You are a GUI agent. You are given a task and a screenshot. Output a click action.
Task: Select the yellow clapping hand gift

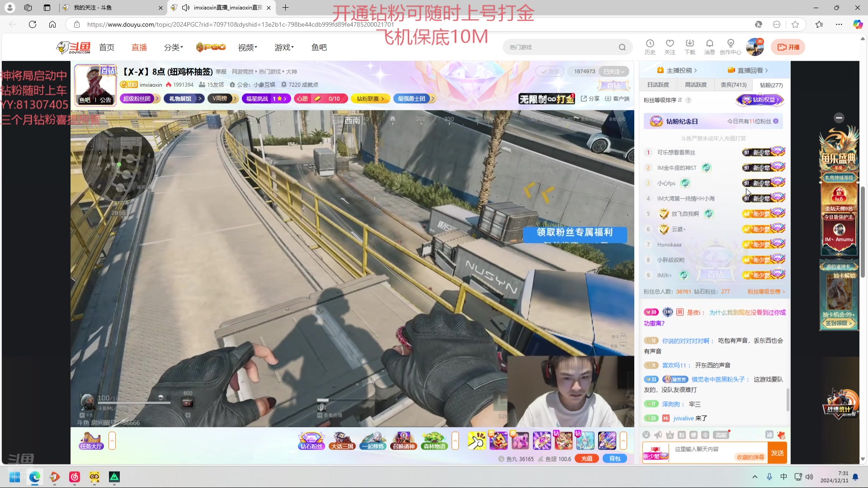pos(476,441)
